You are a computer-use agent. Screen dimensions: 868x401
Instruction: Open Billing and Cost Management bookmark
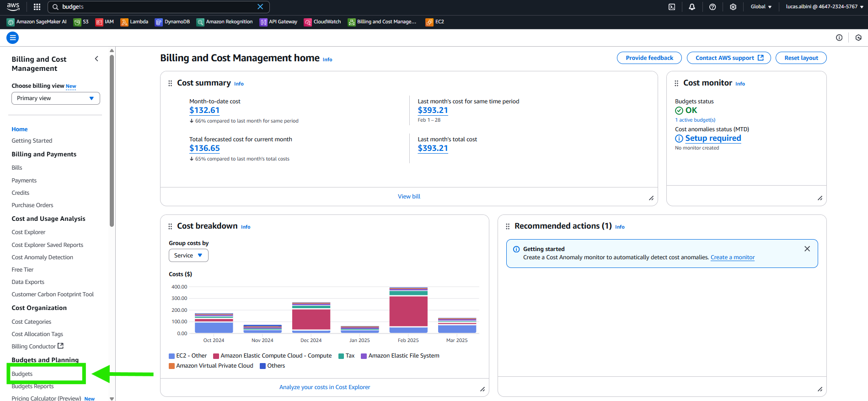[x=382, y=22]
